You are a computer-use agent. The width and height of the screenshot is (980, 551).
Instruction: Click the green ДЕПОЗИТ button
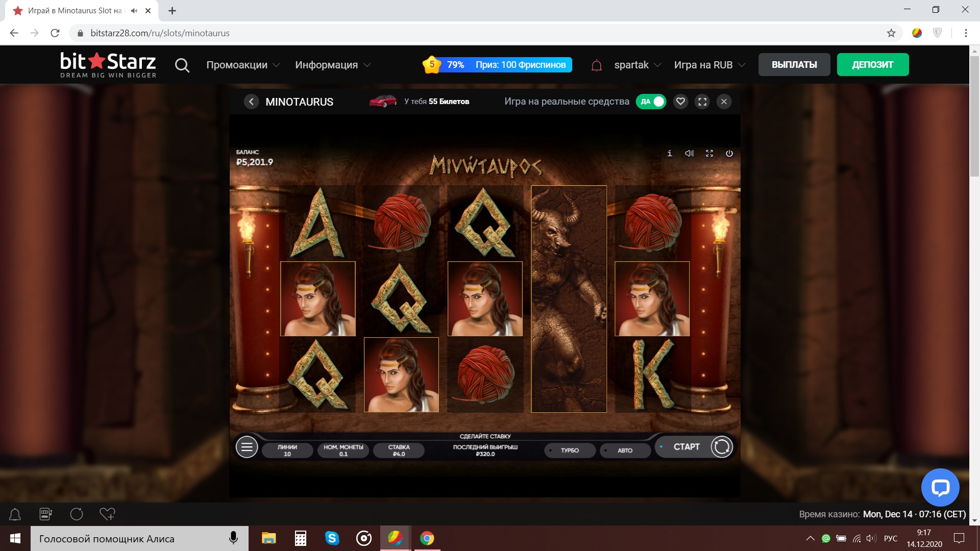pyautogui.click(x=873, y=65)
